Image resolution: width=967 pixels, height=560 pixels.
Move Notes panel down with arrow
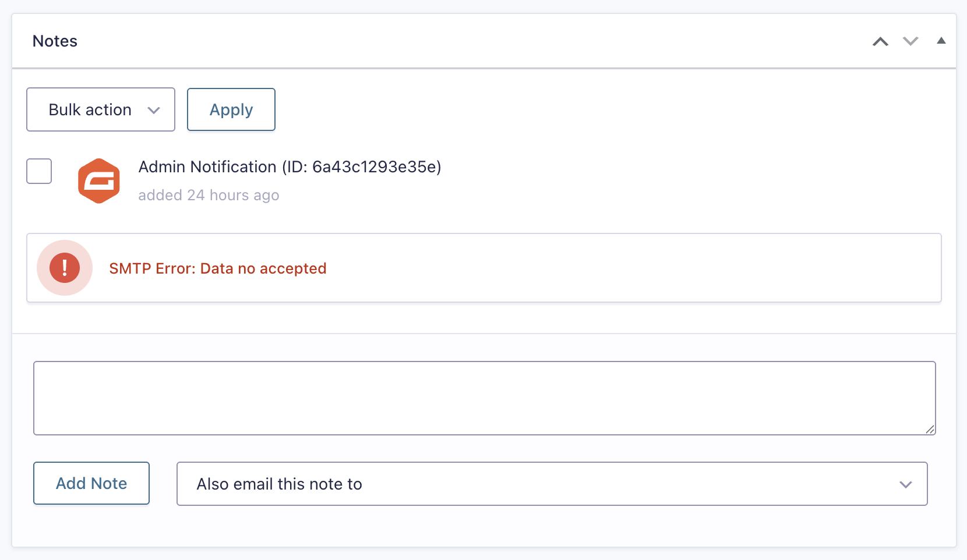tap(910, 41)
